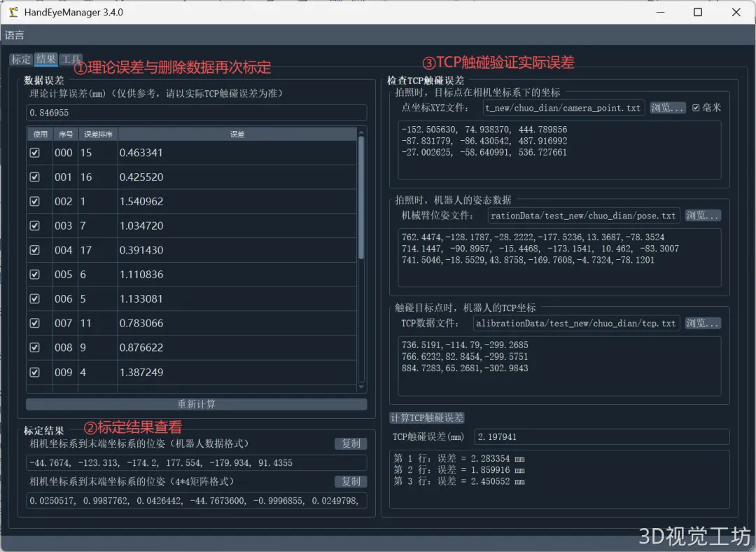The height and width of the screenshot is (552, 756).
Task: Click camera point line starting -27.002625
Action: (484, 152)
